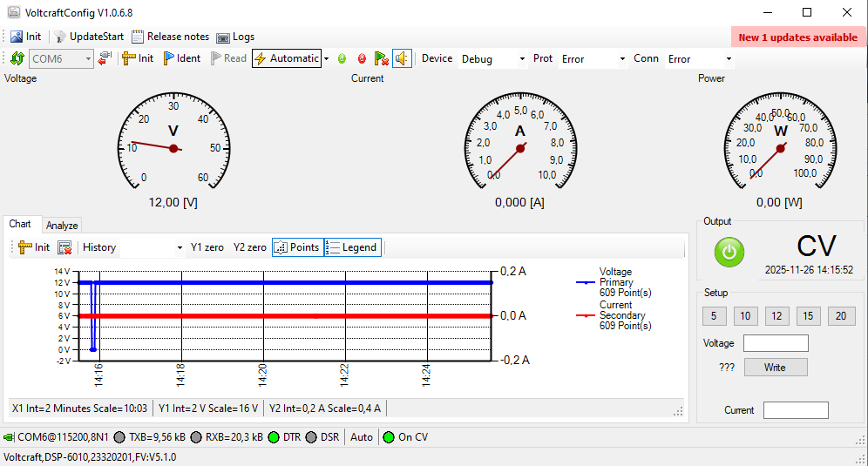Select the 12 volt preset button

click(x=776, y=316)
